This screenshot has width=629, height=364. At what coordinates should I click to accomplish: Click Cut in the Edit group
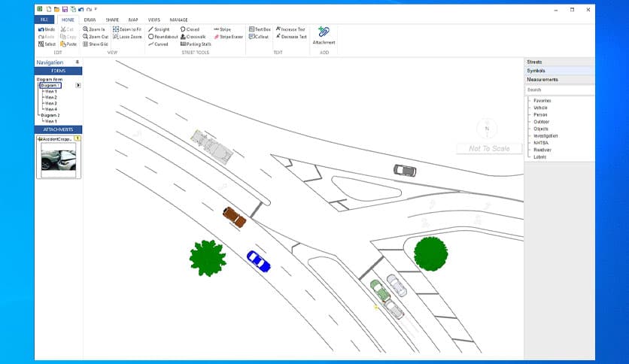(67, 29)
